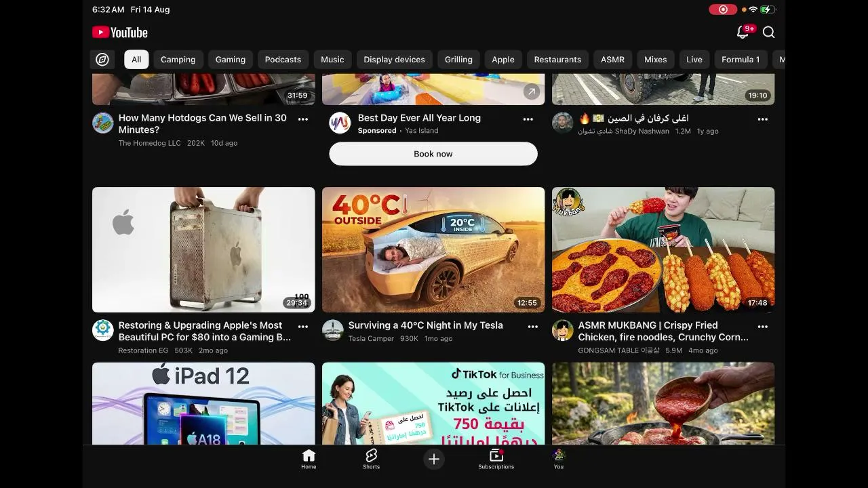868x488 pixels.
Task: Select the Formula 1 filter chip
Action: click(x=741, y=60)
